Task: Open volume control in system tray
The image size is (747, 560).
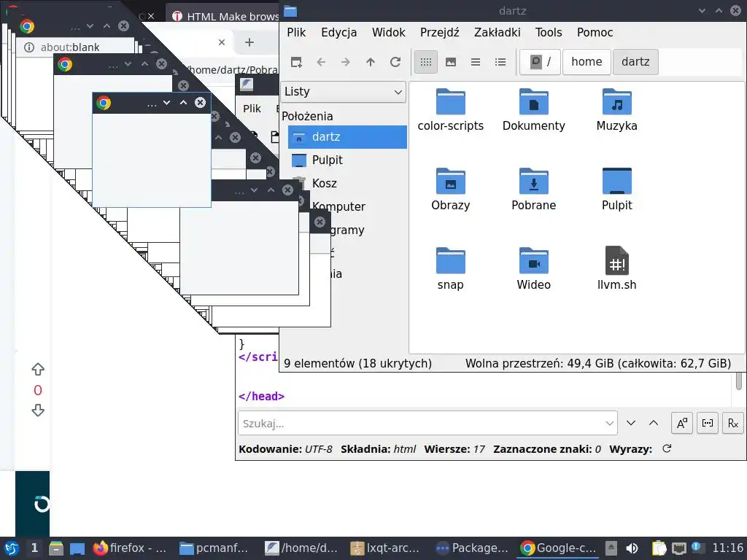Action: tap(632, 548)
